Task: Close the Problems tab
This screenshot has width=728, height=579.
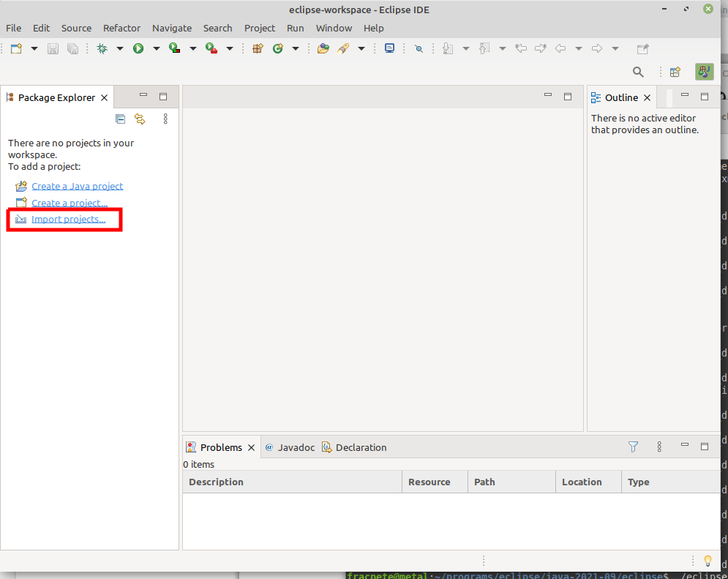Action: [251, 447]
